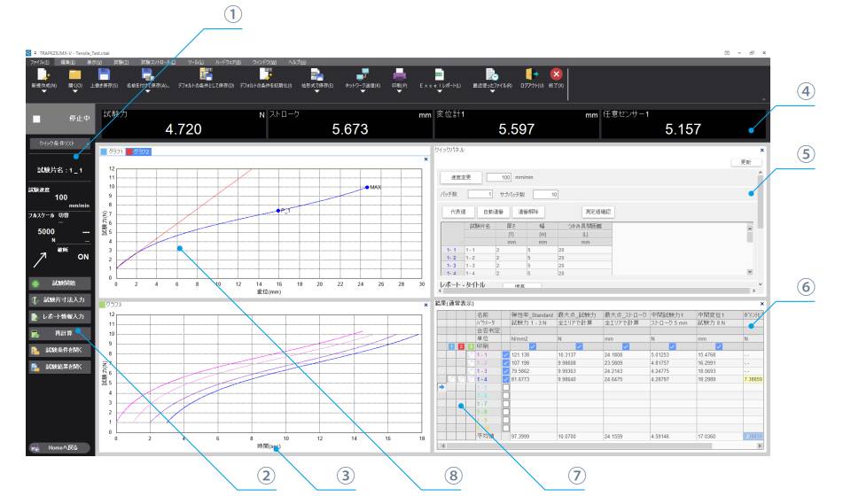
Task: Uncheck the checkbox for result row 1-3
Action: [x=506, y=371]
